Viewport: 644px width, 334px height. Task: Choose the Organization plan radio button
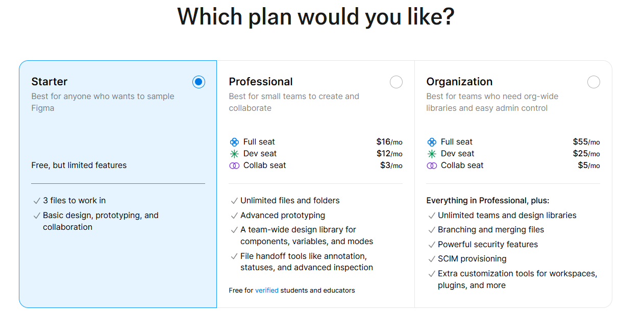tap(593, 82)
